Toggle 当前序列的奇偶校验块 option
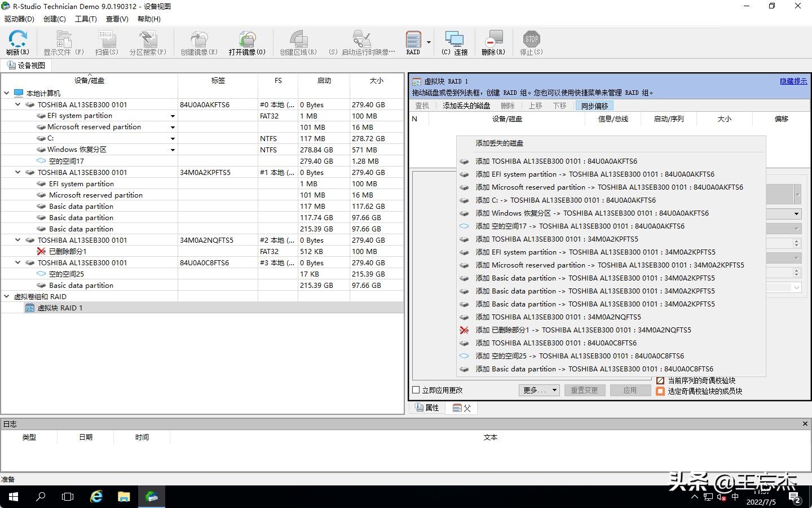This screenshot has width=812, height=508. pos(661,380)
